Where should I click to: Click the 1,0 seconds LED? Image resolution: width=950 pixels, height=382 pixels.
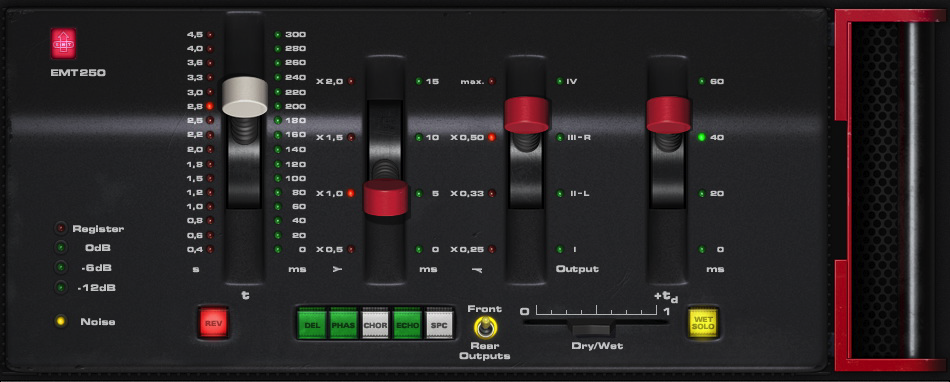point(210,206)
